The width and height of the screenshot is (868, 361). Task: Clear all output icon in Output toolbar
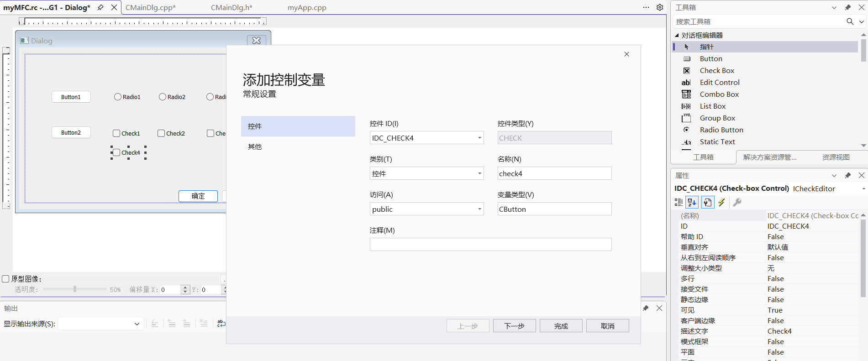[x=204, y=324]
